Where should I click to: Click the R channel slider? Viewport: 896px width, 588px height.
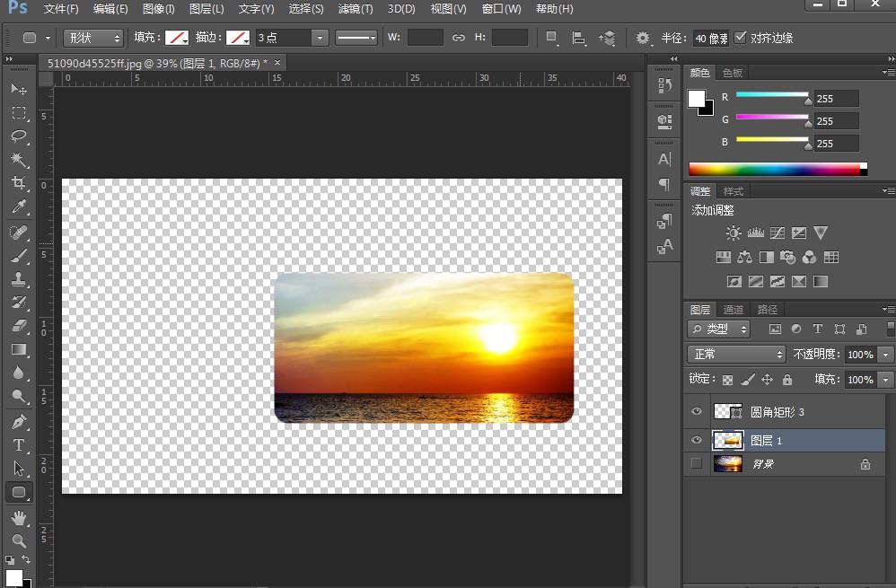point(773,95)
